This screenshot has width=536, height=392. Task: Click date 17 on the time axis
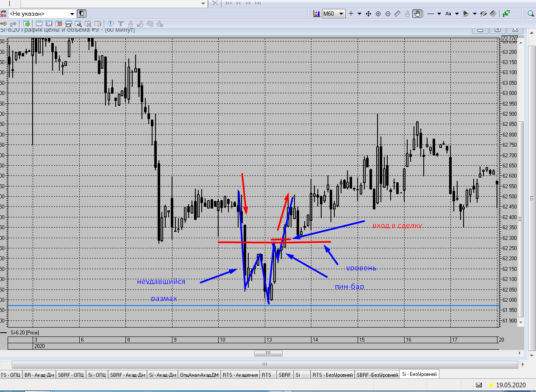(454, 340)
